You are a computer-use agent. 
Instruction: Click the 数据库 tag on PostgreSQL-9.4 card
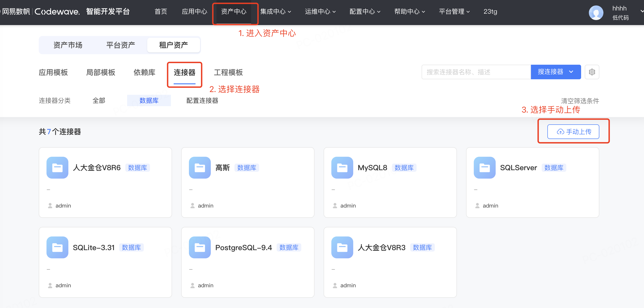(x=289, y=247)
